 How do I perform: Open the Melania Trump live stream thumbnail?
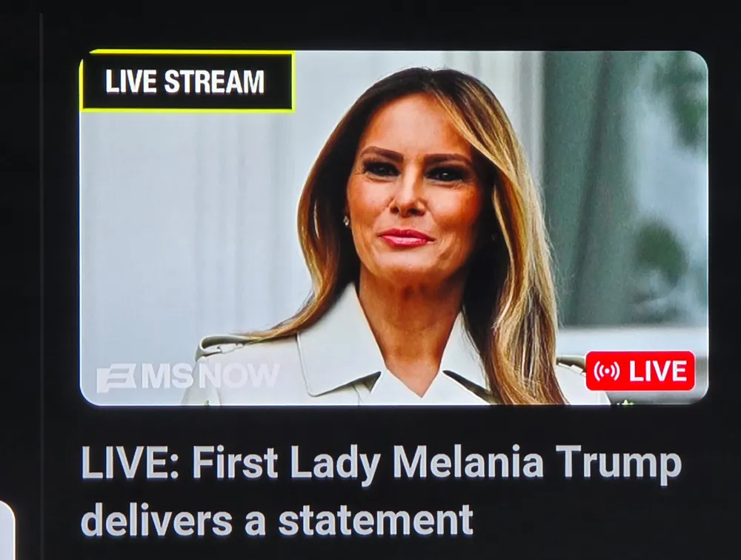(393, 228)
